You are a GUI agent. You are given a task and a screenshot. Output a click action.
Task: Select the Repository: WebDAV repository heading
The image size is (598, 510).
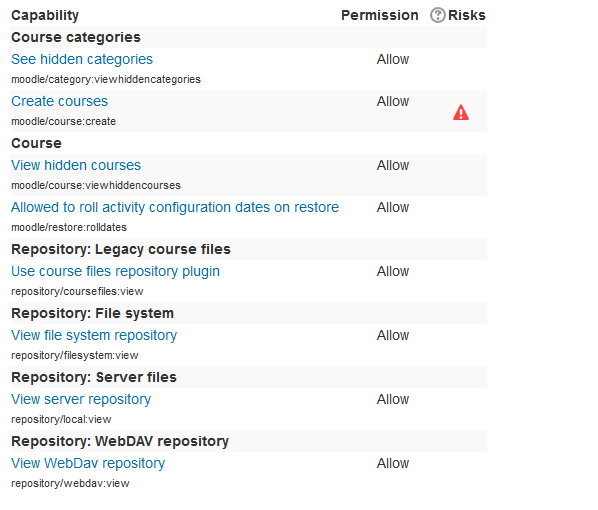(x=120, y=442)
